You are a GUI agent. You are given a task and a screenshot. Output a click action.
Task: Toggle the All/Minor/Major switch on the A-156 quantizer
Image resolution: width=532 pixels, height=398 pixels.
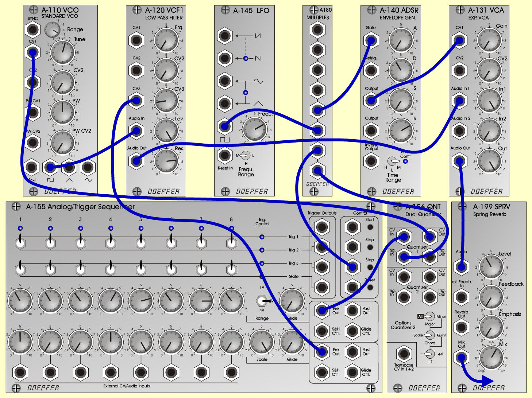click(429, 316)
